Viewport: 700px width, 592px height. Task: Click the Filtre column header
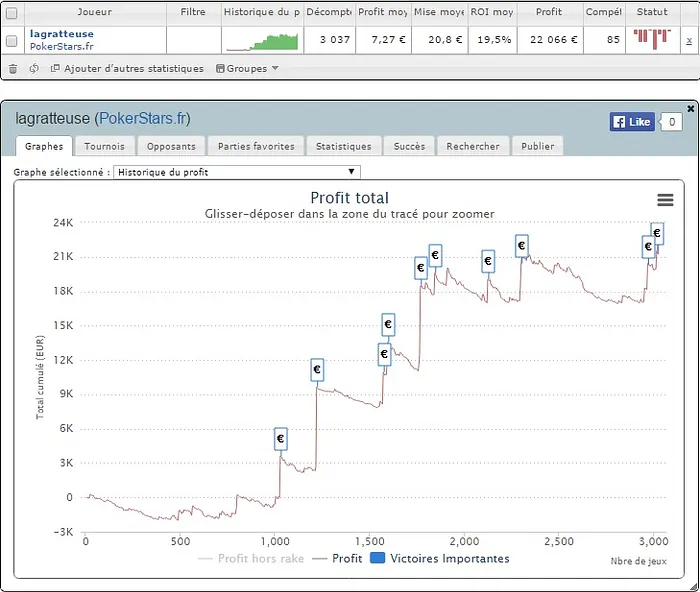pyautogui.click(x=193, y=12)
